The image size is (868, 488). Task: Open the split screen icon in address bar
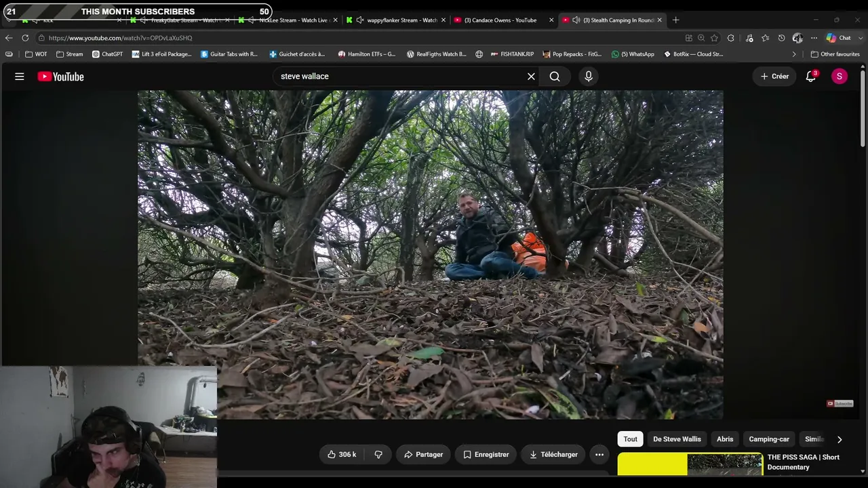click(x=689, y=38)
